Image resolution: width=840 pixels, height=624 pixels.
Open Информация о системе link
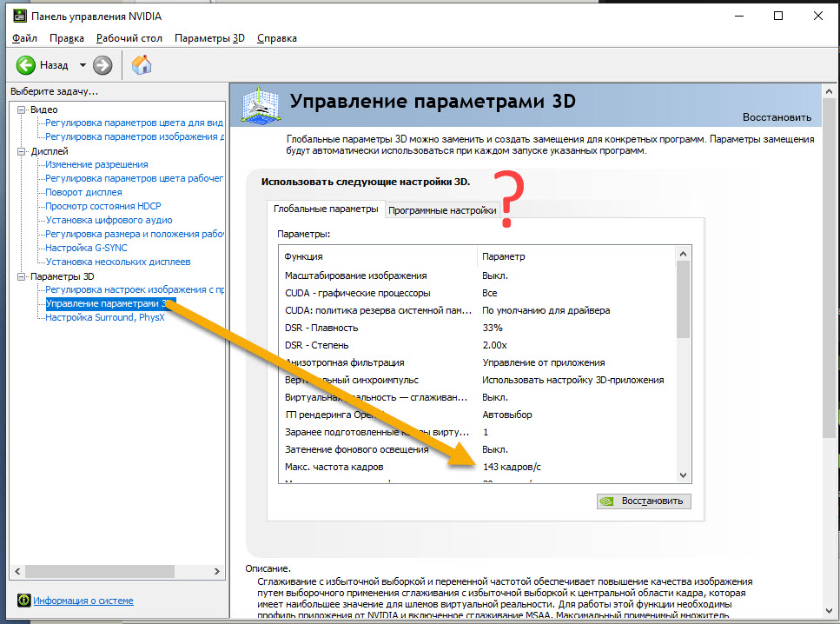click(x=83, y=601)
